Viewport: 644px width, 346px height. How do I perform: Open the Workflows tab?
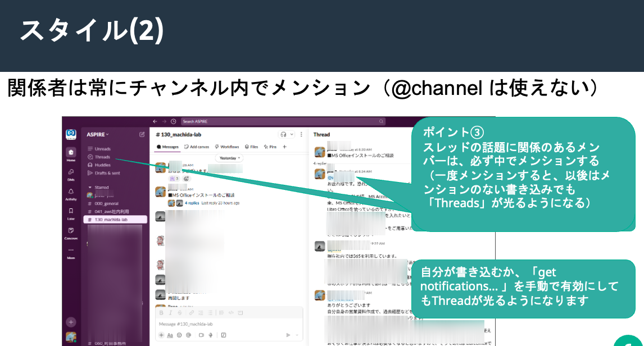(226, 147)
